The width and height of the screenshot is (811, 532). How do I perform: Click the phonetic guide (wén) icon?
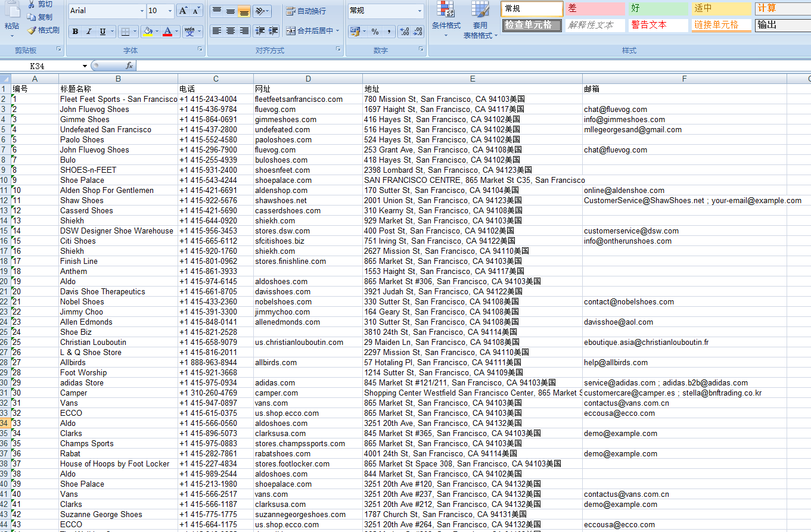click(x=189, y=32)
